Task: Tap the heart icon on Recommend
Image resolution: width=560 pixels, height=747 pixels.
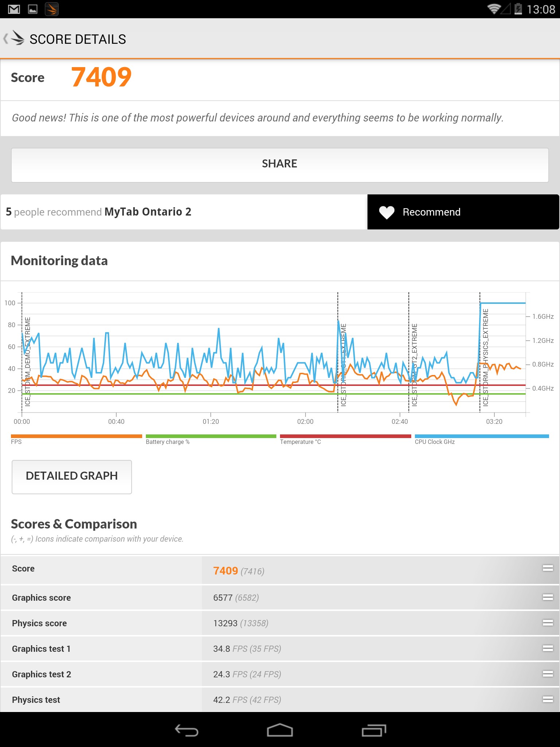Action: point(386,212)
